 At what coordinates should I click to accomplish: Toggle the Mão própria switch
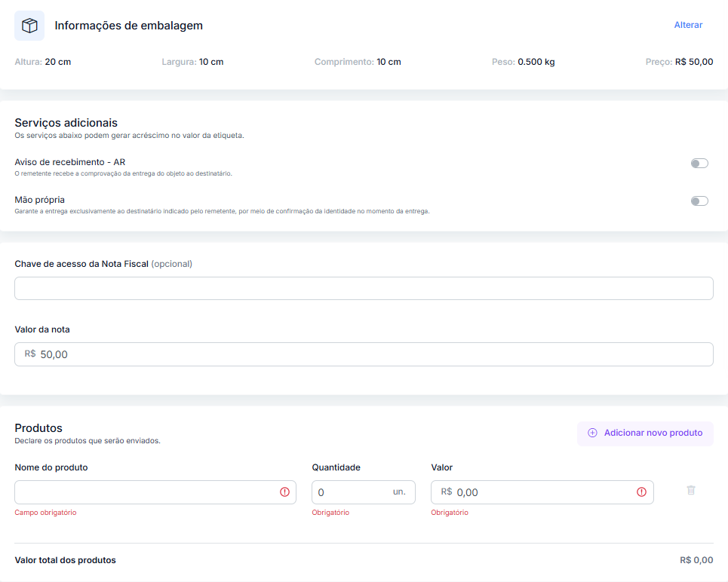point(699,201)
